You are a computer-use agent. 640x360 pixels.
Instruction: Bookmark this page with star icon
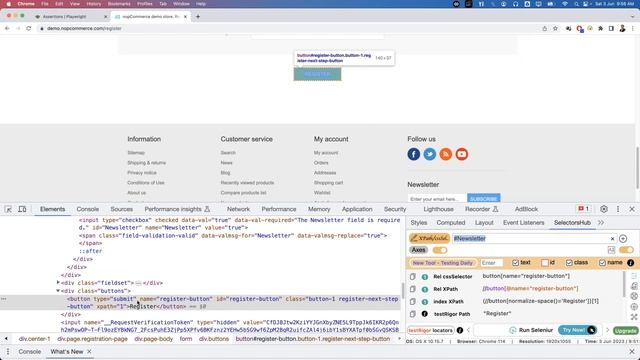(x=555, y=29)
